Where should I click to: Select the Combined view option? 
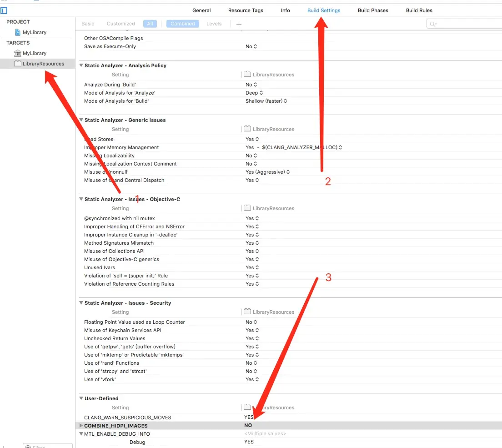coord(182,24)
